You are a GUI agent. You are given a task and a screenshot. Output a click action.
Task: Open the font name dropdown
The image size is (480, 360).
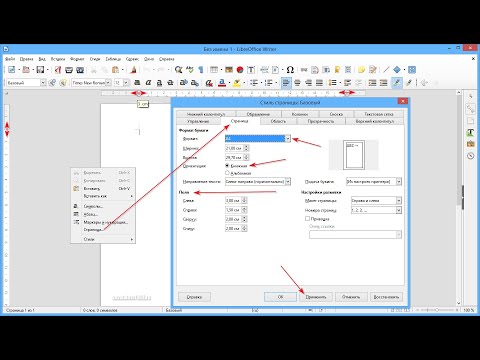(x=108, y=83)
